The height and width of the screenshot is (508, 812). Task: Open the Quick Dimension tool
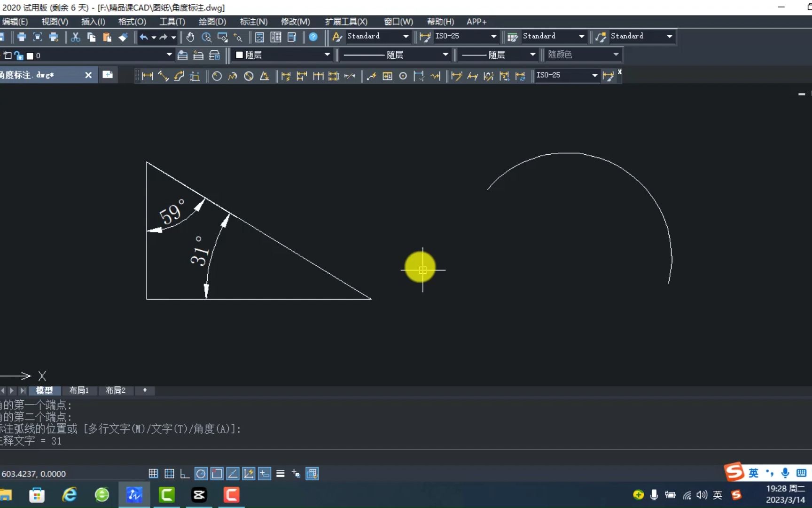tap(286, 76)
